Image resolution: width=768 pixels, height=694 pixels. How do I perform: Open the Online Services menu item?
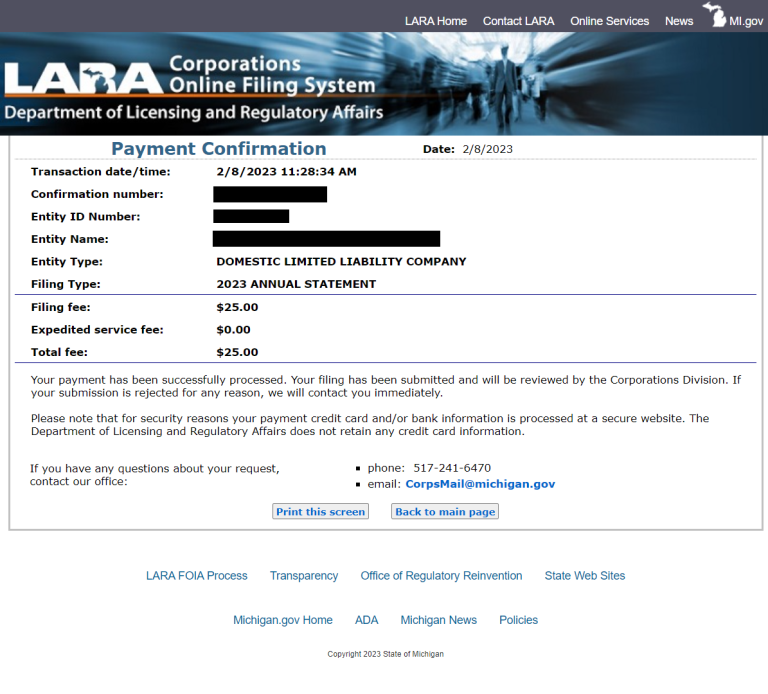pos(609,22)
